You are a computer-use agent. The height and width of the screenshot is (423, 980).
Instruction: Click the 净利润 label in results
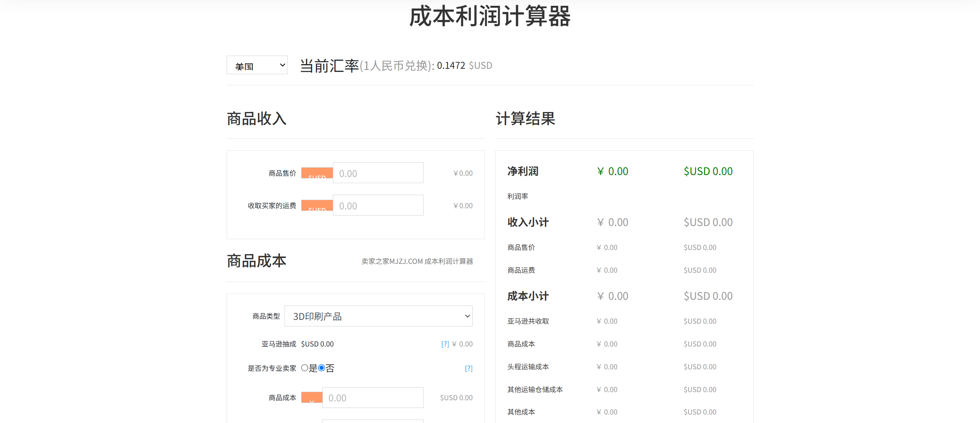pos(523,171)
